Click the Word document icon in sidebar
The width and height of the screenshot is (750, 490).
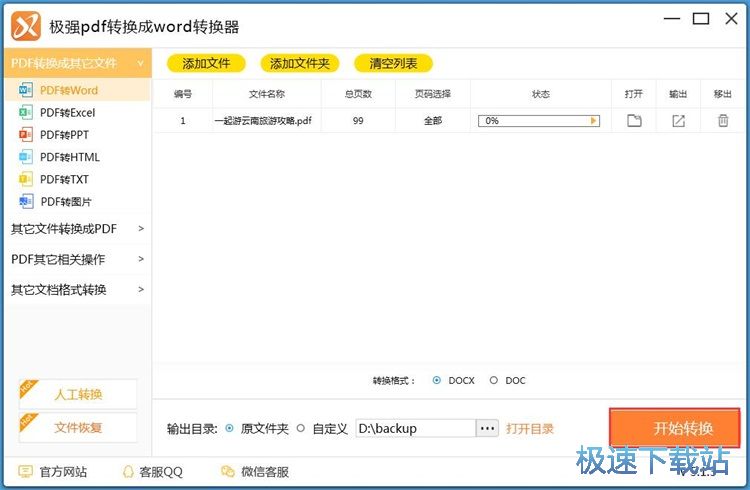pos(25,90)
